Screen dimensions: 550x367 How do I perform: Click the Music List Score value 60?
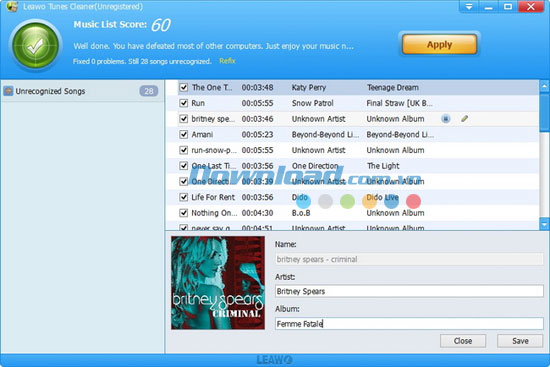(x=161, y=25)
